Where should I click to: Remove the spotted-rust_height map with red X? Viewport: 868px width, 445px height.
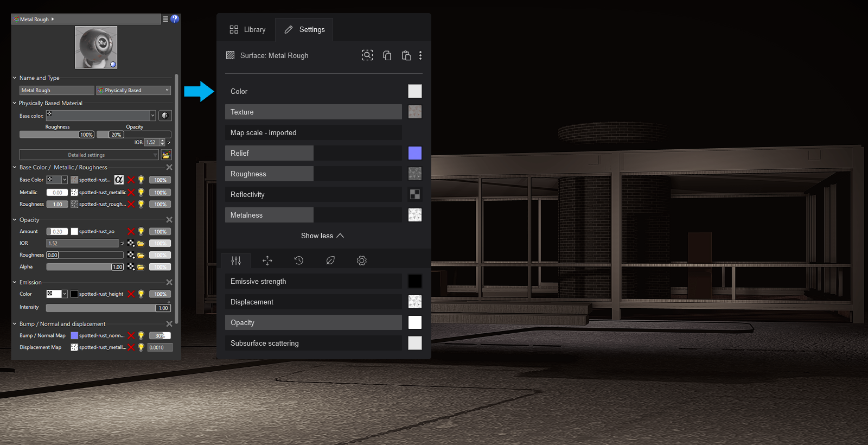point(131,294)
